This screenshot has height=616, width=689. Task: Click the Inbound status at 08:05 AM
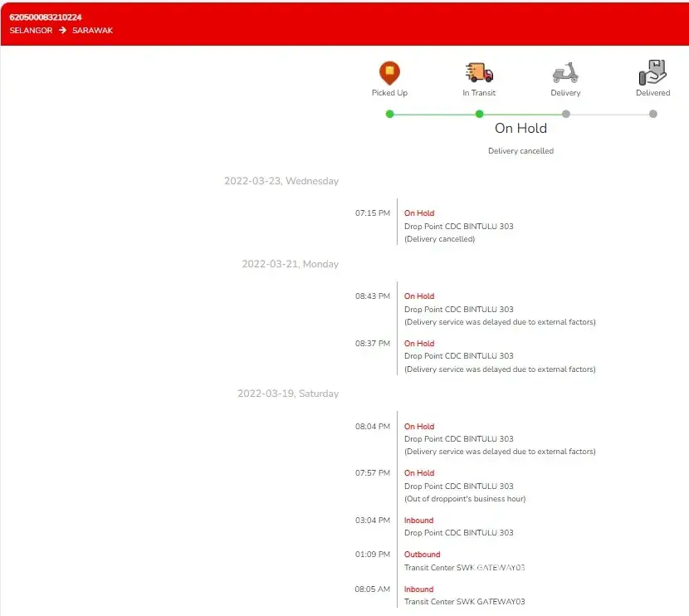point(418,589)
